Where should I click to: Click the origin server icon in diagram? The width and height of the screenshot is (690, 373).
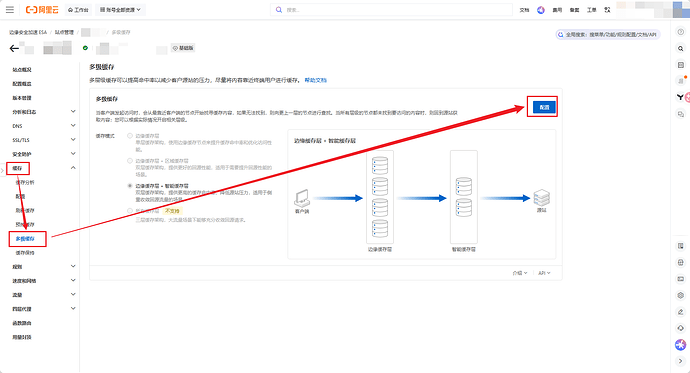pos(542,197)
